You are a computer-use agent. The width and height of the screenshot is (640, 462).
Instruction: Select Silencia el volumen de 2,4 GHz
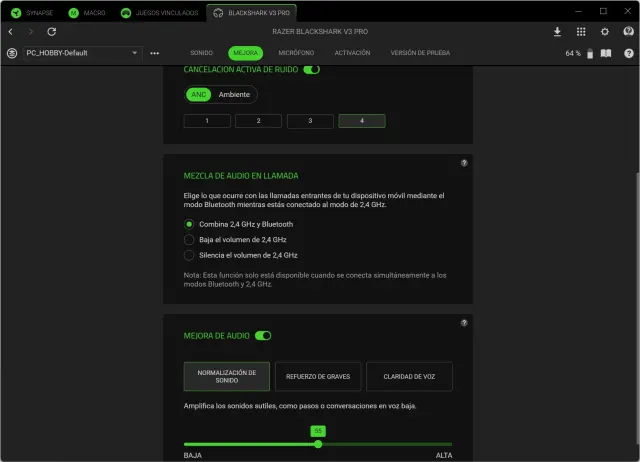click(189, 255)
